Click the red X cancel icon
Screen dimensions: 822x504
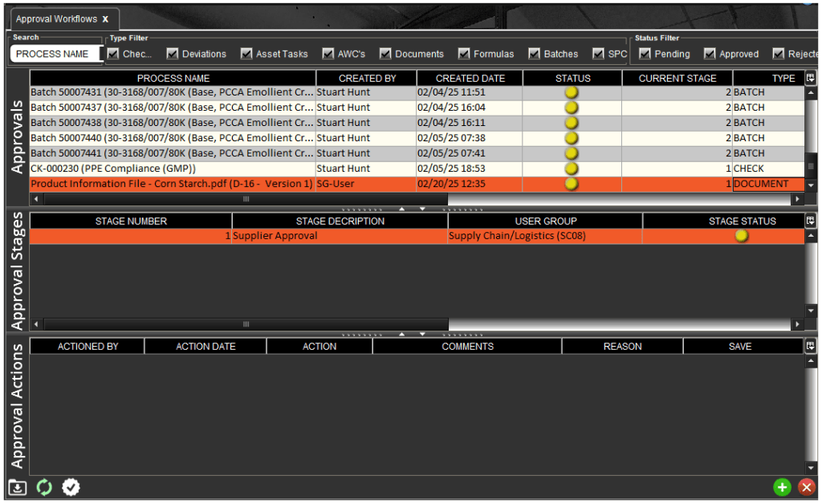click(x=807, y=487)
